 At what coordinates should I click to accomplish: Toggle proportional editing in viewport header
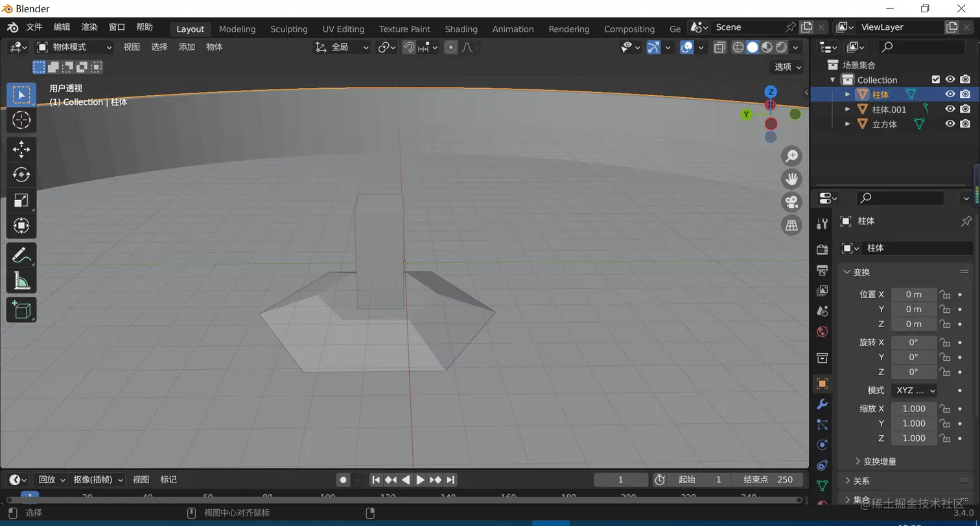[x=451, y=47]
